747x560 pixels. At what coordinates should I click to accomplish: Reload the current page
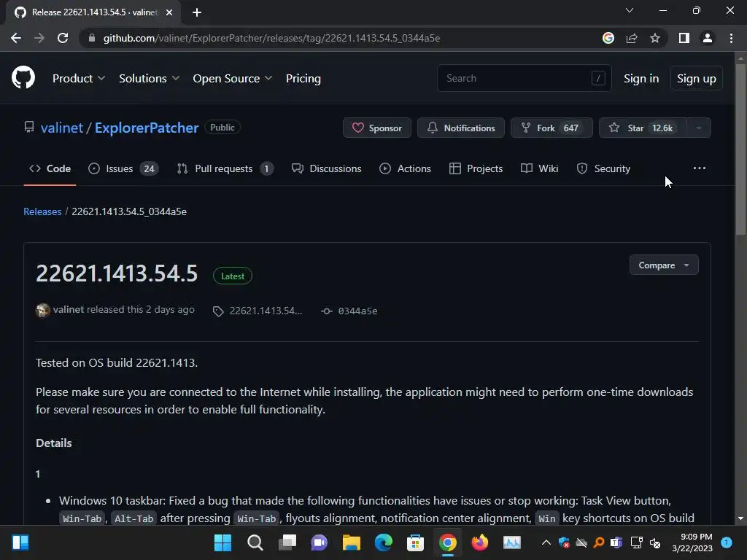(x=63, y=38)
